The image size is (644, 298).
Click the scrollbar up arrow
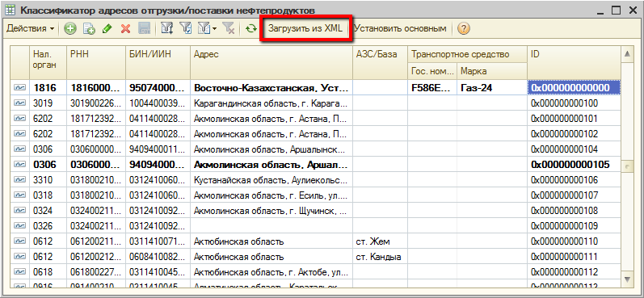(x=627, y=54)
